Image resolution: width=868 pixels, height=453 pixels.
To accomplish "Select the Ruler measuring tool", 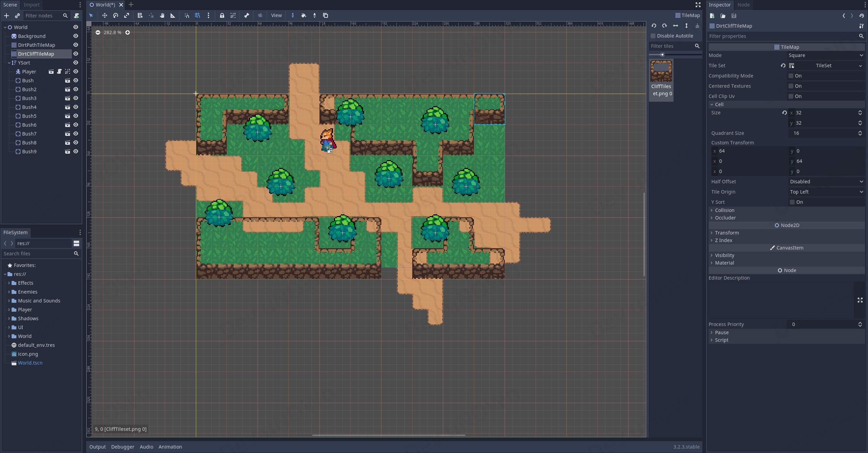I will (173, 15).
